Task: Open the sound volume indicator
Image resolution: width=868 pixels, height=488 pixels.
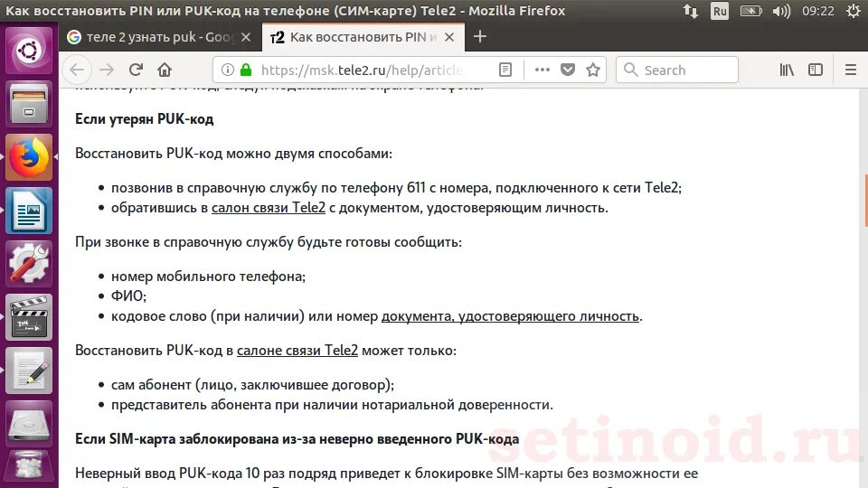Action: tap(781, 11)
